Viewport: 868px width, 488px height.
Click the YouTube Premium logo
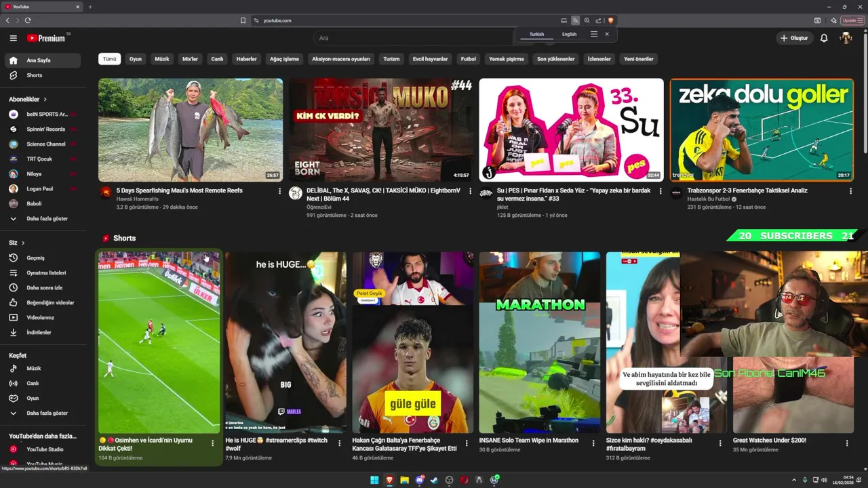pyautogui.click(x=46, y=38)
